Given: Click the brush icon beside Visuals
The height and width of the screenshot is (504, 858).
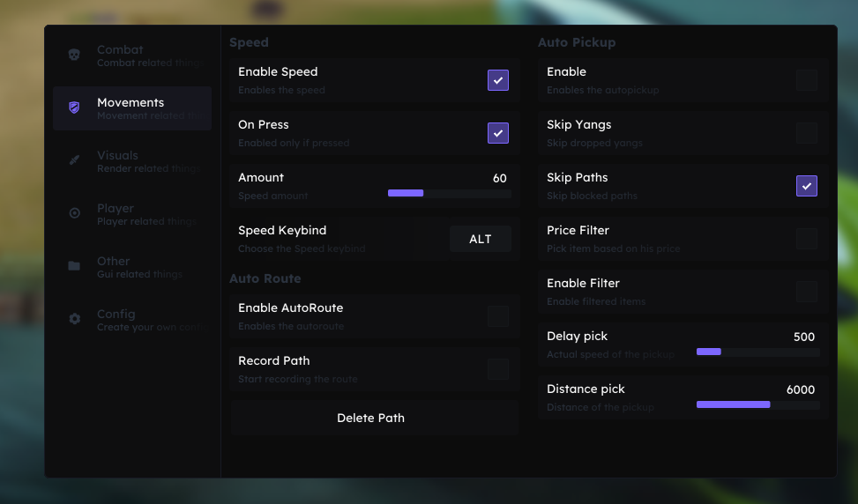Looking at the screenshot, I should point(74,160).
